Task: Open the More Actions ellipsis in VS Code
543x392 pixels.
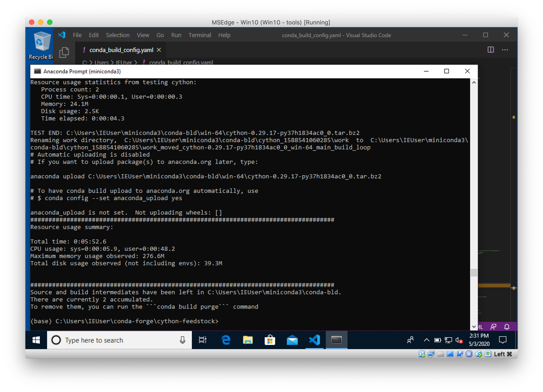Action: click(x=505, y=50)
